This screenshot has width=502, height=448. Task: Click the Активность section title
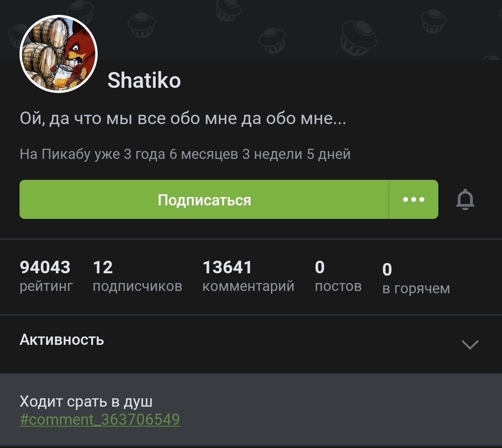click(62, 340)
